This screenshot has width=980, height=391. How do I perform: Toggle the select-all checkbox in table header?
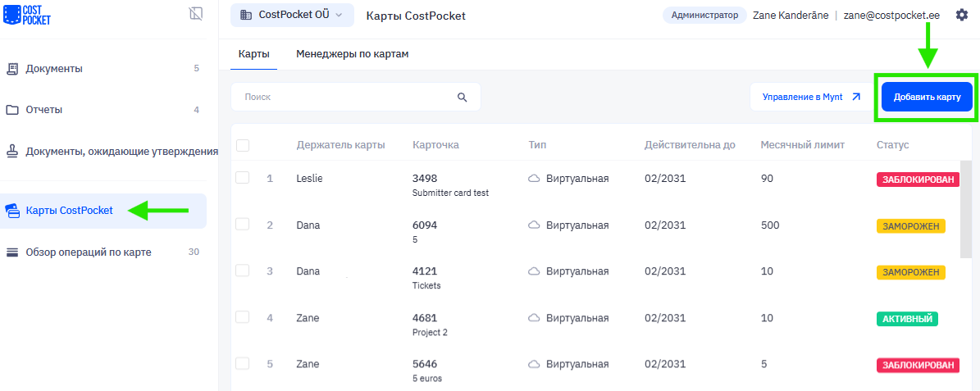[243, 146]
